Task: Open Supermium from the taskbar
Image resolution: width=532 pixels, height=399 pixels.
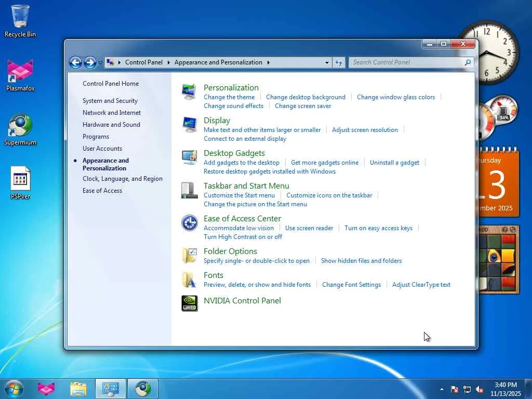Action: click(x=143, y=389)
